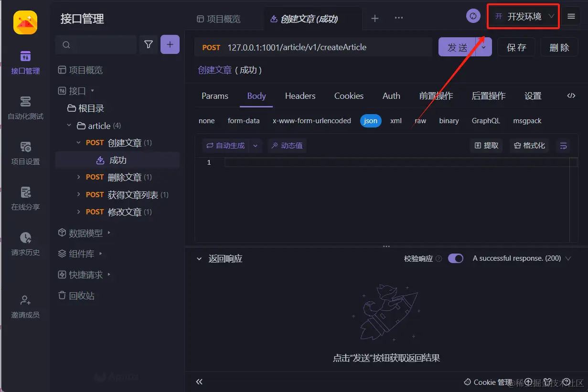This screenshot has width=588, height=392.
Task: Open the 项目设置 sidebar icon
Action: tap(25, 153)
